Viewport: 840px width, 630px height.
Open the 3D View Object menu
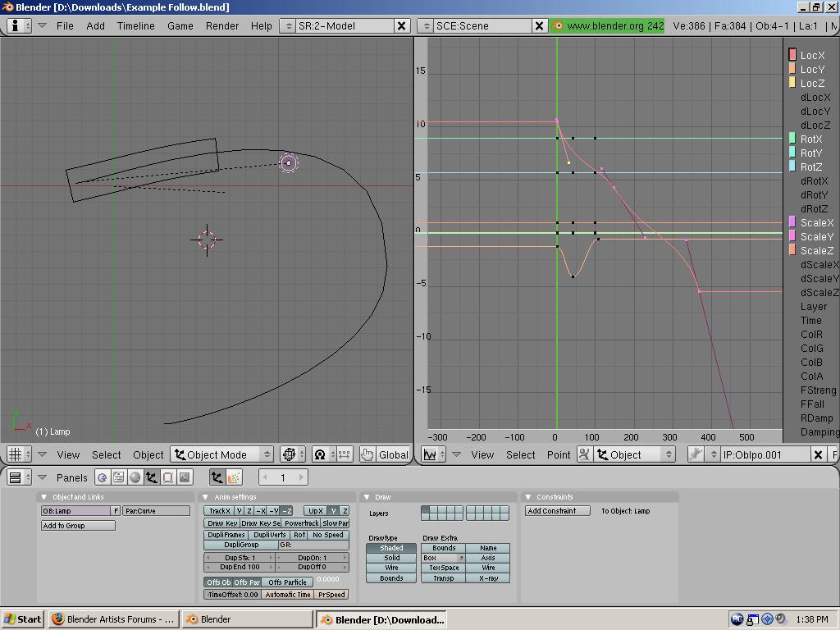pos(148,454)
